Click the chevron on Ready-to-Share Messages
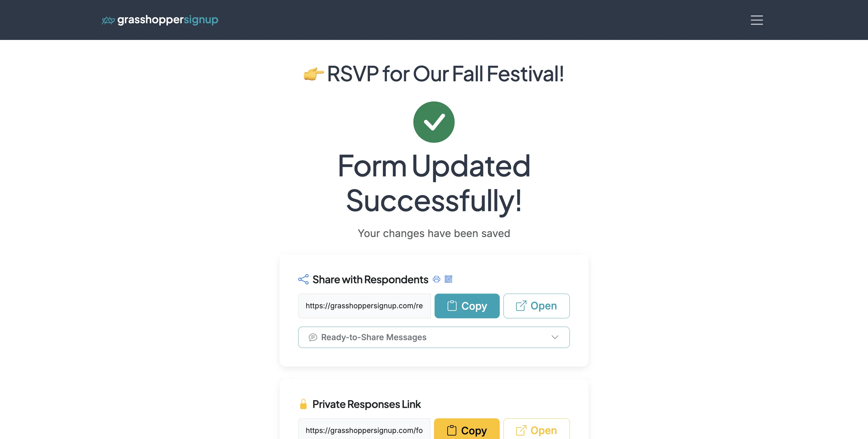 coord(555,337)
